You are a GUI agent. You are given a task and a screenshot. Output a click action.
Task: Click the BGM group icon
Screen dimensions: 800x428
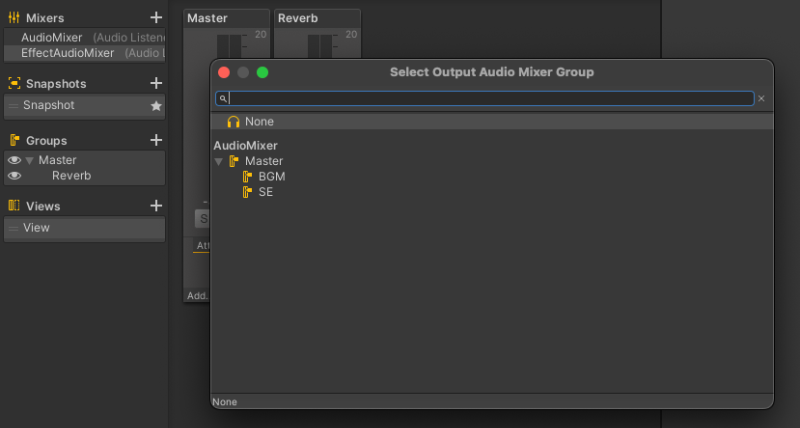coord(248,176)
